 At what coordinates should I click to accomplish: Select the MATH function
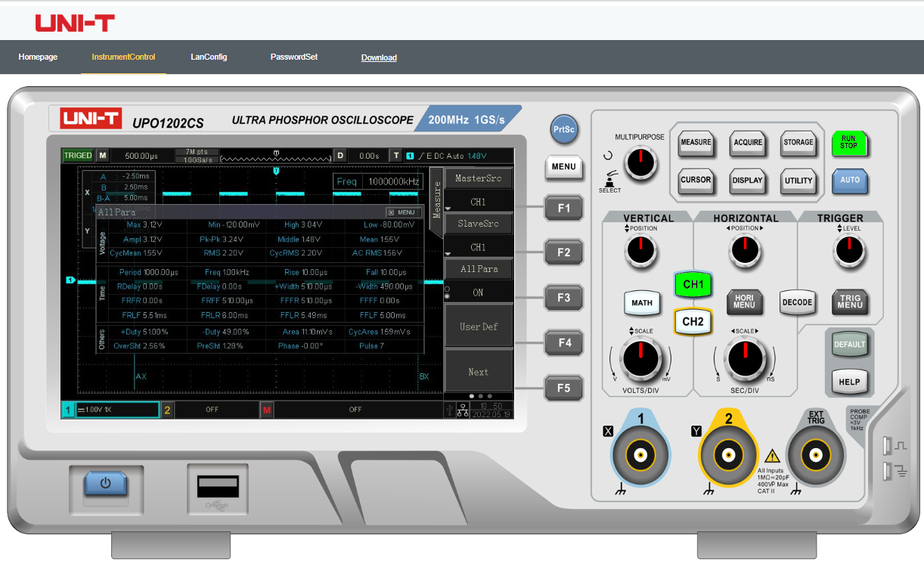[641, 302]
